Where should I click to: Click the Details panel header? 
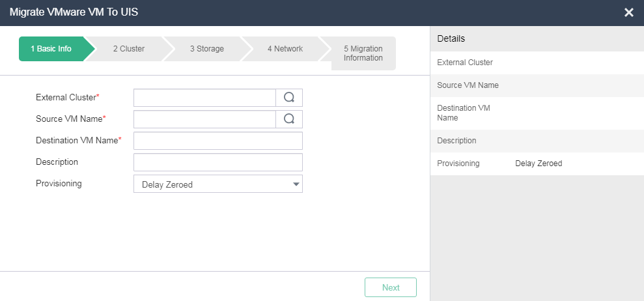coord(537,38)
